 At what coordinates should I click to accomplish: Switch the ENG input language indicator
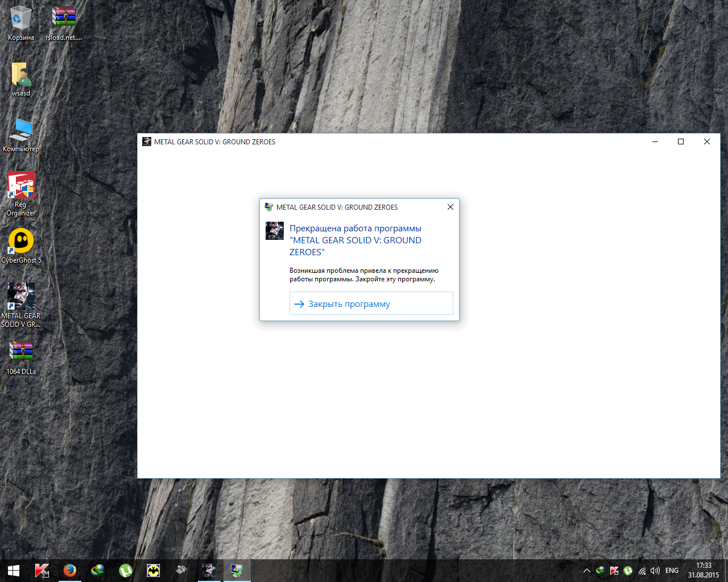point(672,571)
